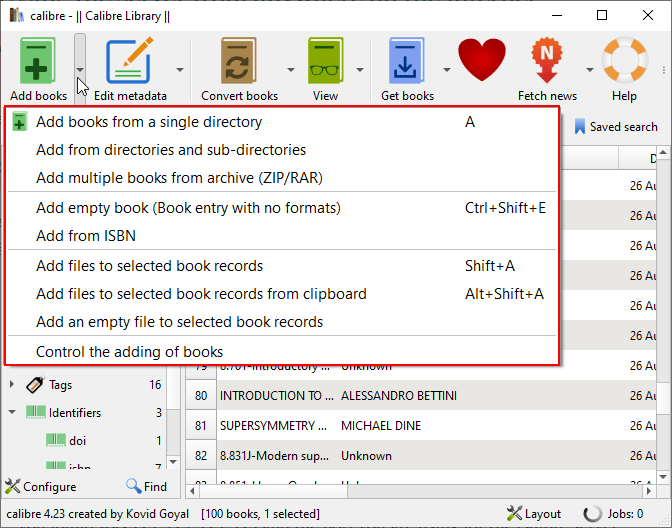Image resolution: width=672 pixels, height=528 pixels.
Task: Open the View dropdown arrow
Action: pyautogui.click(x=360, y=69)
